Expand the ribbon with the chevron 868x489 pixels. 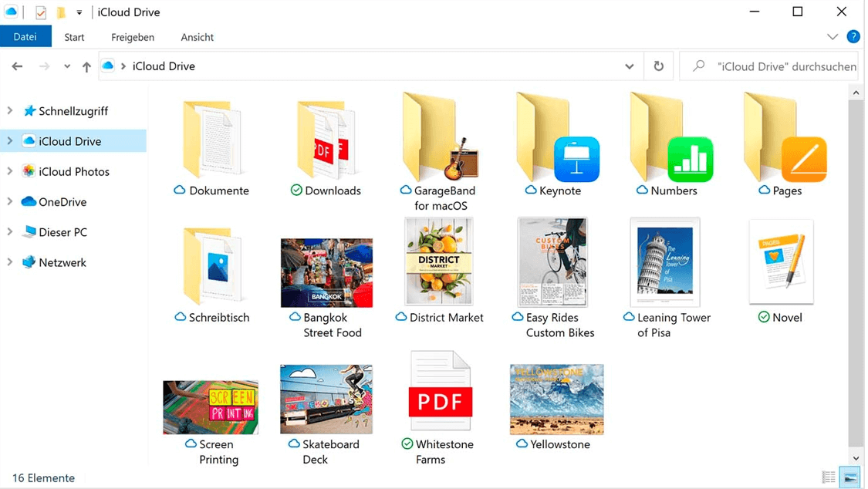[832, 37]
